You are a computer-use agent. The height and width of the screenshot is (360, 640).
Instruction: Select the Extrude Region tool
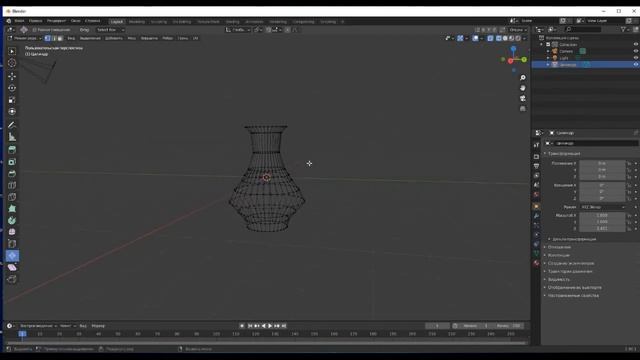point(12,150)
